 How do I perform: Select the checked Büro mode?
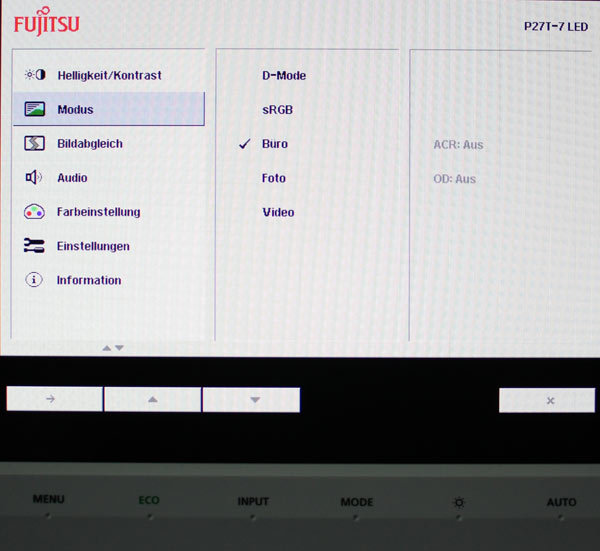tap(275, 143)
